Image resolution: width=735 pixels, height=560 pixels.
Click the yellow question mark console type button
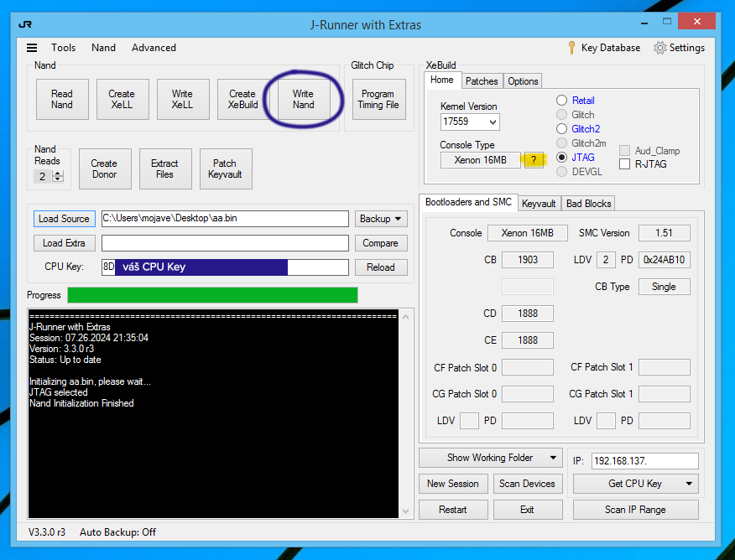click(534, 160)
